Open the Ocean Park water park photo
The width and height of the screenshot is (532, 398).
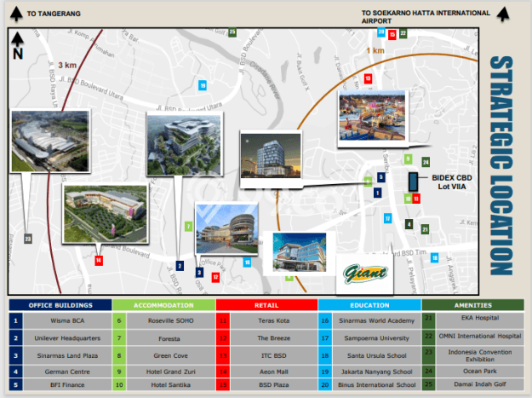tap(373, 115)
